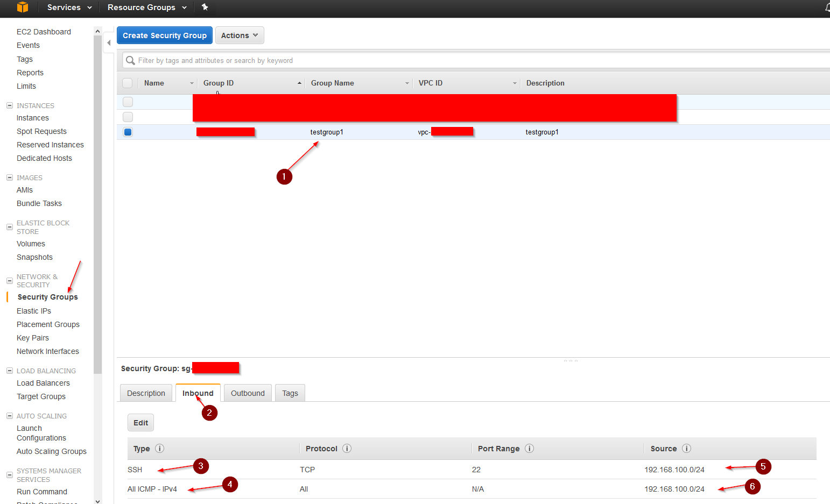Open Key Pairs
Image resolution: width=830 pixels, height=504 pixels.
33,338
